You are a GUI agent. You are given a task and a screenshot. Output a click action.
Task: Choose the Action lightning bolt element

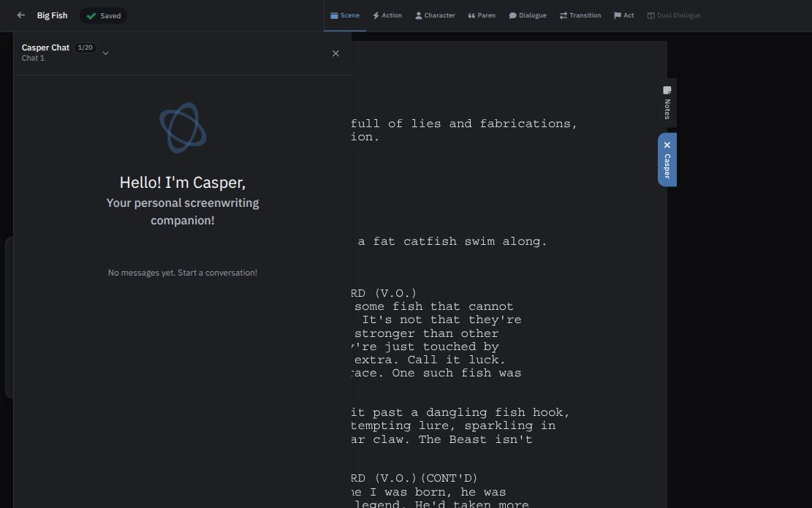coord(387,15)
